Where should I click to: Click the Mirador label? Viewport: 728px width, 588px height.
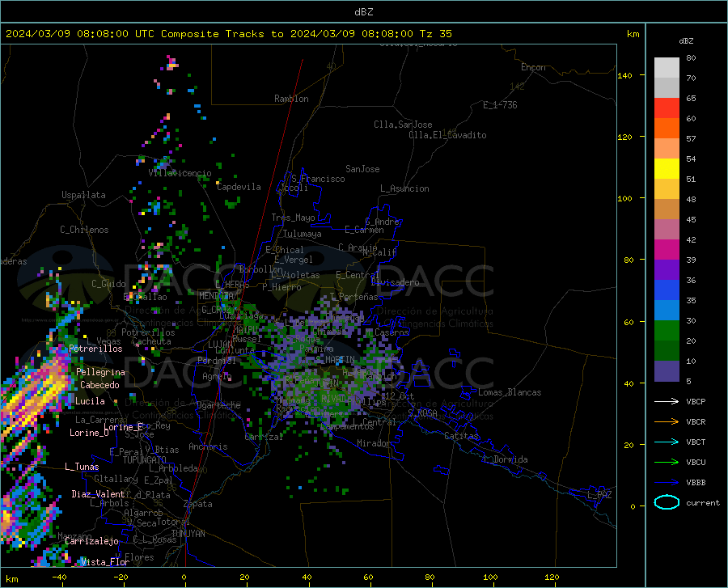click(374, 444)
